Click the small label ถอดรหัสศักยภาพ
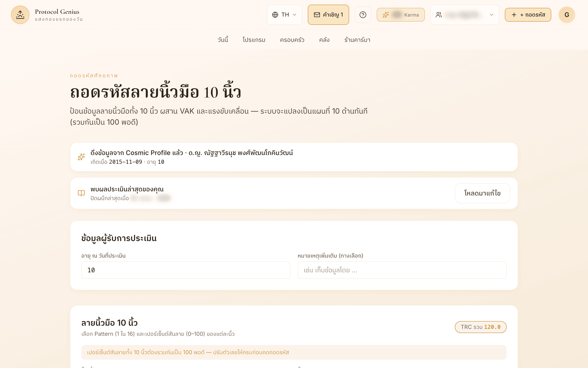This screenshot has width=588, height=368. pos(94,75)
